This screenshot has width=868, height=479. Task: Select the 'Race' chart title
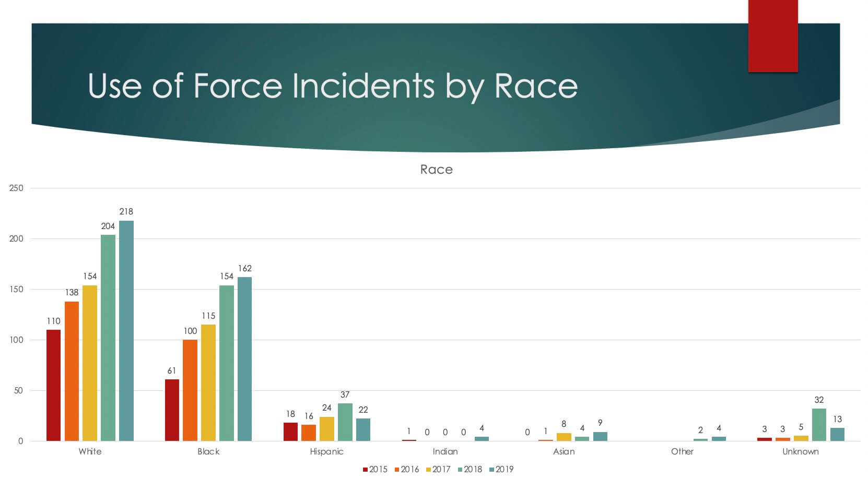click(436, 170)
